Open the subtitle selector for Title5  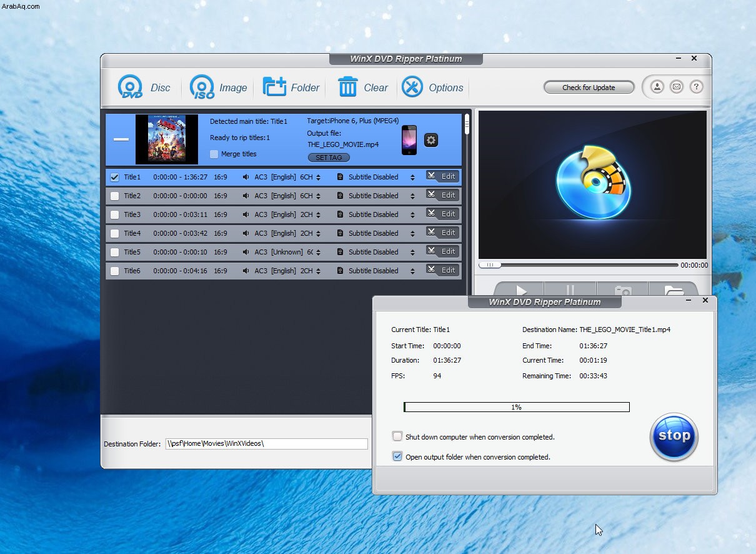coord(412,253)
